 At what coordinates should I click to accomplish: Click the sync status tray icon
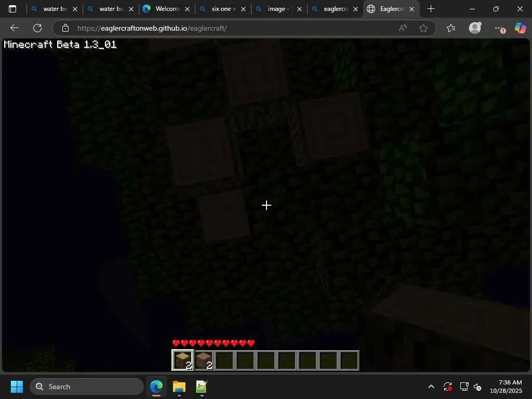[447, 387]
